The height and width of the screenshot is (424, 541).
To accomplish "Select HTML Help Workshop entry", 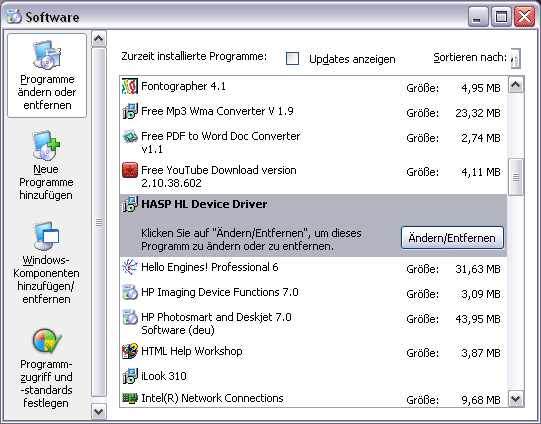I will [x=191, y=351].
